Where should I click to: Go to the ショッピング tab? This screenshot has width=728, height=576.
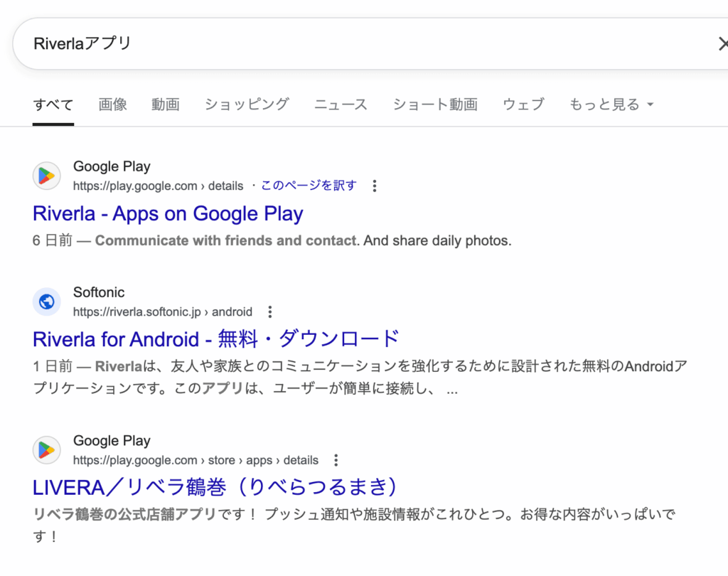(247, 105)
